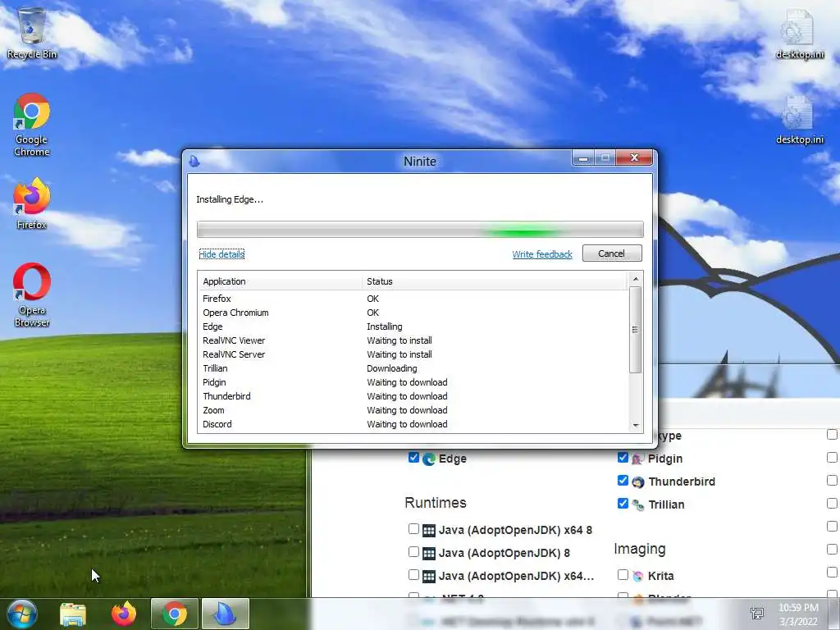Uncheck the Edge checkbox
The width and height of the screenshot is (840, 630).
413,458
